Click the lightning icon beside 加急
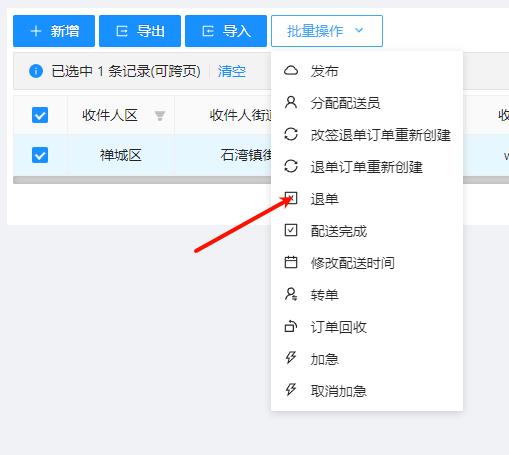This screenshot has width=509, height=455. [291, 358]
